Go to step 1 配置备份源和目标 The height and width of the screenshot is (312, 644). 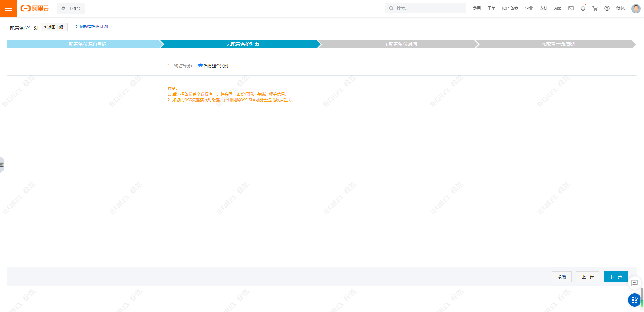[x=86, y=44]
